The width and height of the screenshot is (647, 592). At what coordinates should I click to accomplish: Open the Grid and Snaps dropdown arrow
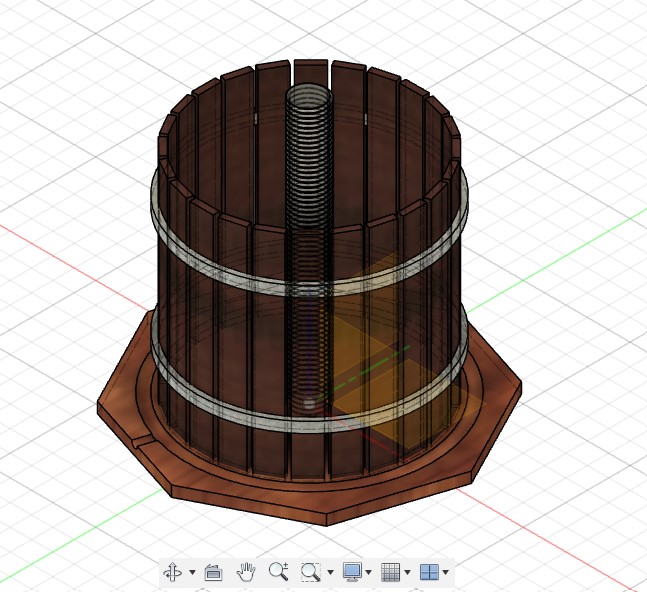pos(407,572)
